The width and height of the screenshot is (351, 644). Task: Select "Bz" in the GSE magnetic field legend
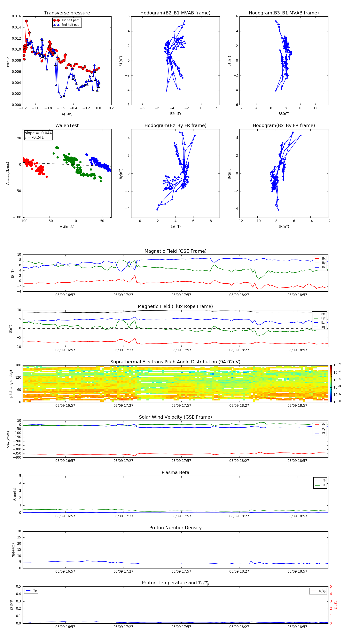tap(320, 268)
